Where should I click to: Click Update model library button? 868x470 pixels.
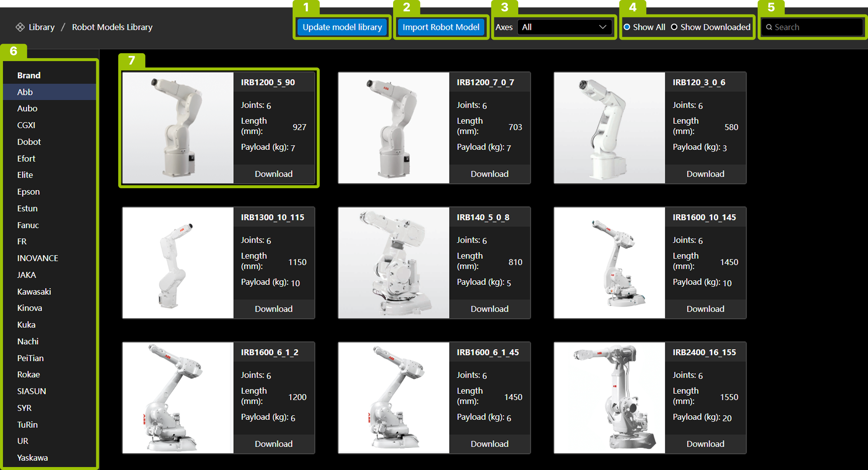click(342, 27)
